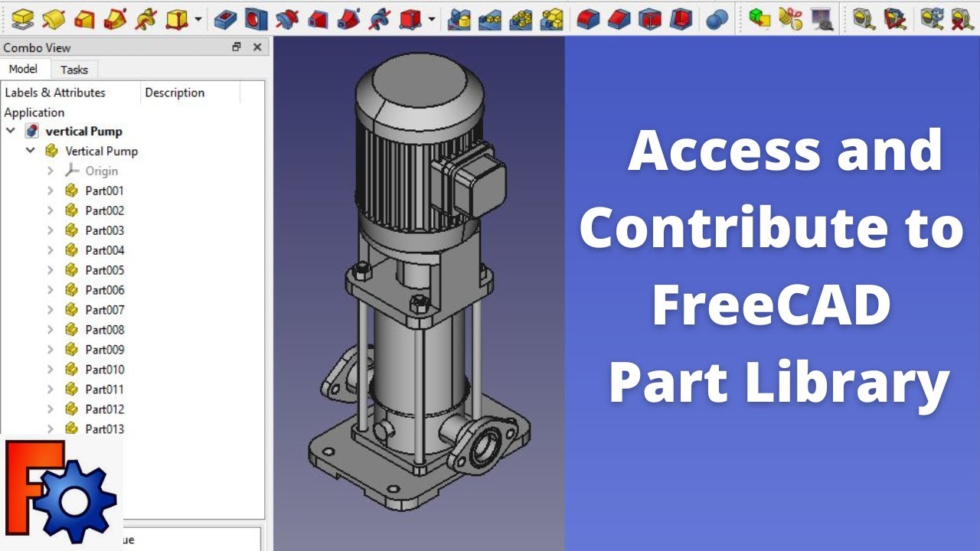
Task: Select the Draft tool icon
Action: (649, 18)
